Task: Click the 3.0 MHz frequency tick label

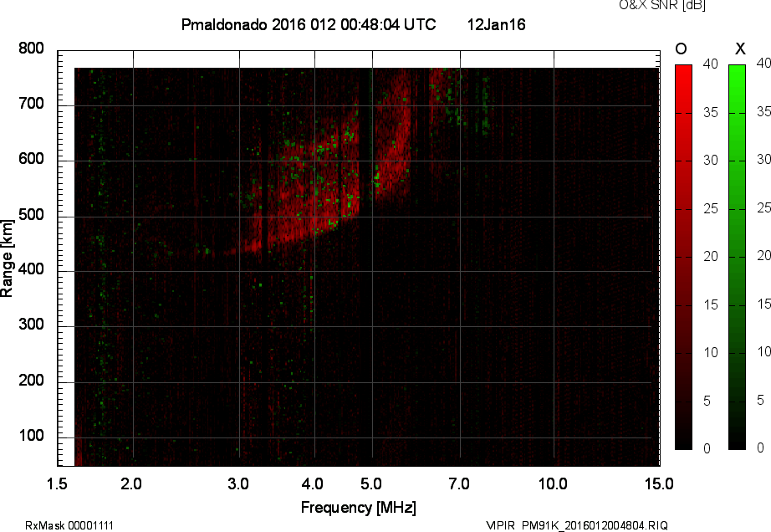Action: [238, 483]
